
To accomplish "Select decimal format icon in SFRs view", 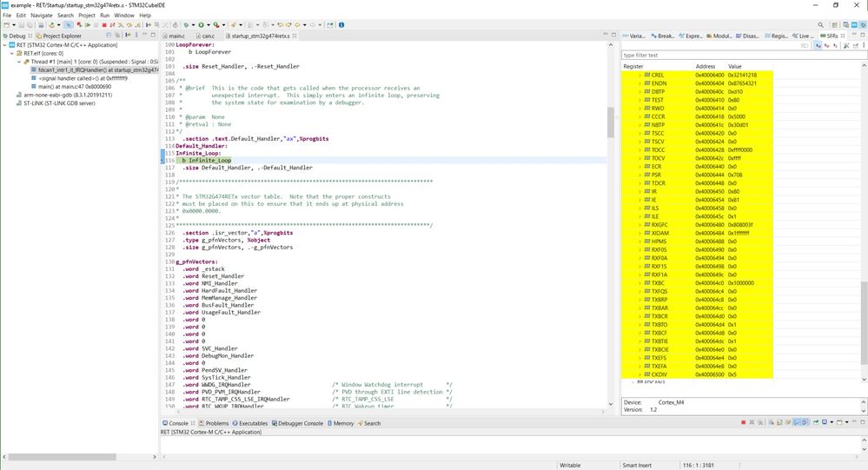I will (x=827, y=45).
